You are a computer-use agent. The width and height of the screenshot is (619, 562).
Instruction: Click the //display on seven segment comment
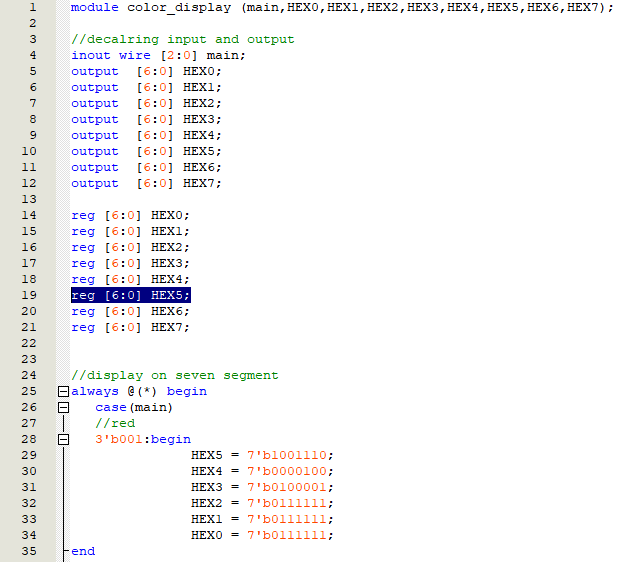[x=174, y=375]
